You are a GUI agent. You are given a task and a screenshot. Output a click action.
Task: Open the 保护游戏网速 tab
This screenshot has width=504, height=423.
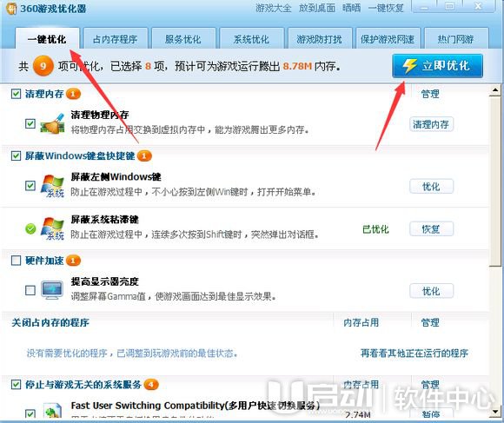click(x=388, y=39)
